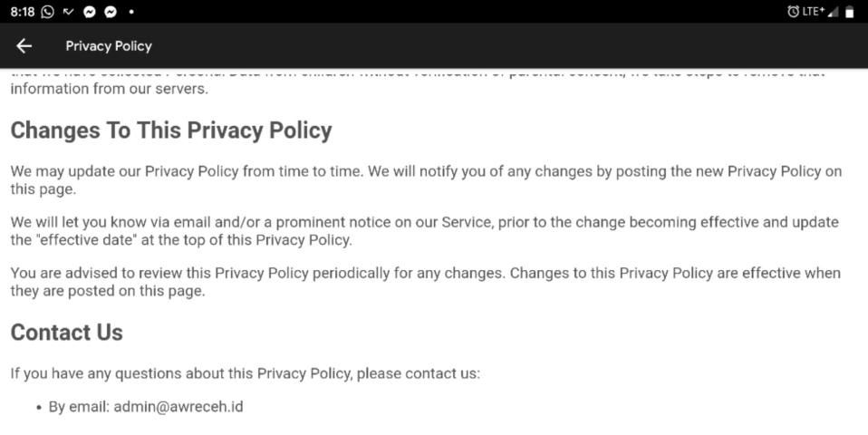Click the Privacy Policy page title
The height and width of the screenshot is (435, 868).
[x=109, y=46]
